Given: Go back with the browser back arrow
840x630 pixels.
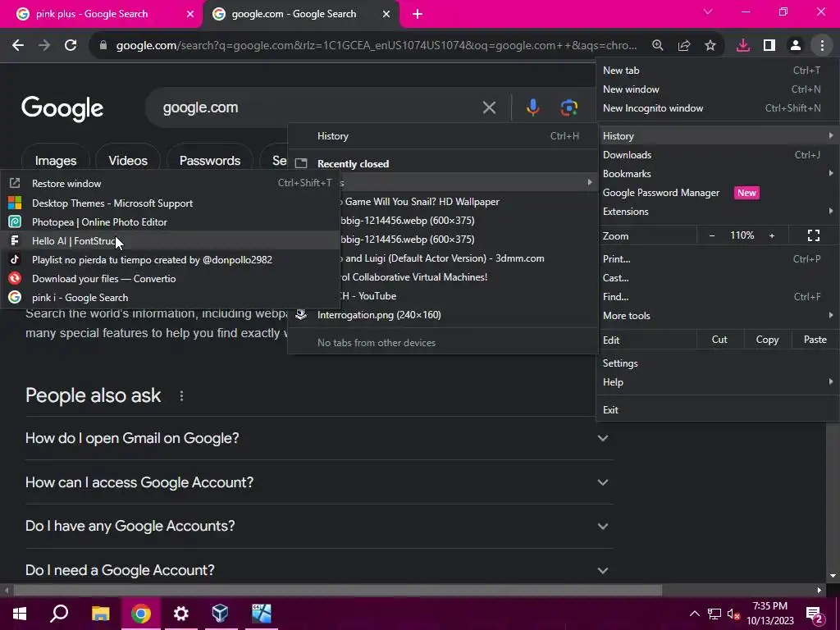Looking at the screenshot, I should (x=18, y=46).
